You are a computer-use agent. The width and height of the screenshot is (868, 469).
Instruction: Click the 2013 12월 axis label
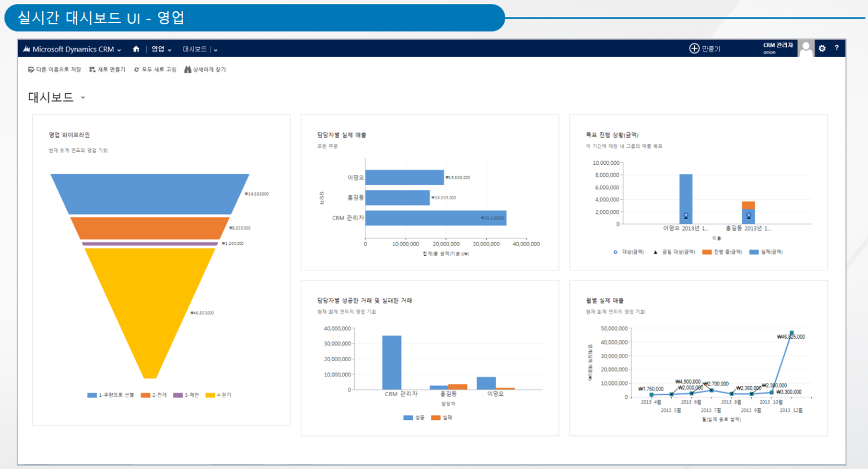791,410
